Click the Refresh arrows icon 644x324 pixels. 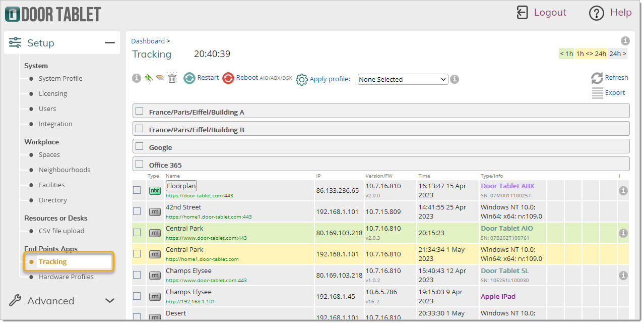[x=597, y=78]
